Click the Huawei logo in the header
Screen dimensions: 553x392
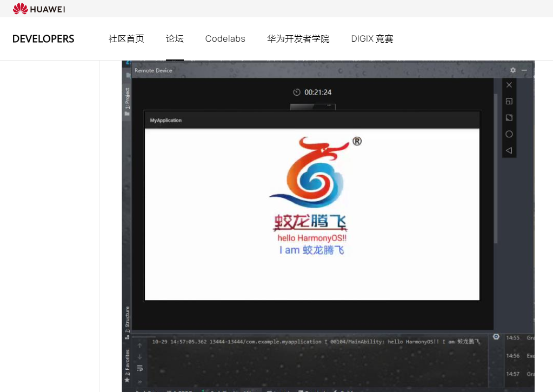tap(39, 9)
